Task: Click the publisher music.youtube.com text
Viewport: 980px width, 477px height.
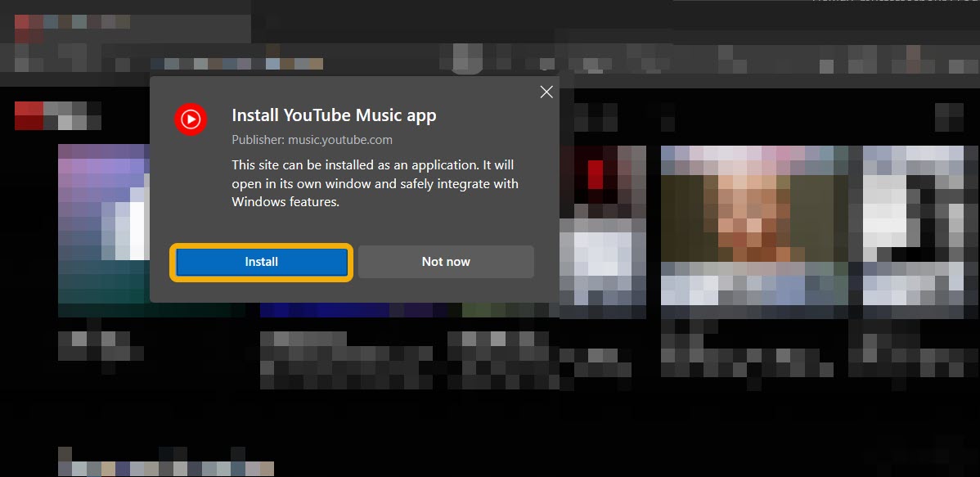Action: pos(312,139)
